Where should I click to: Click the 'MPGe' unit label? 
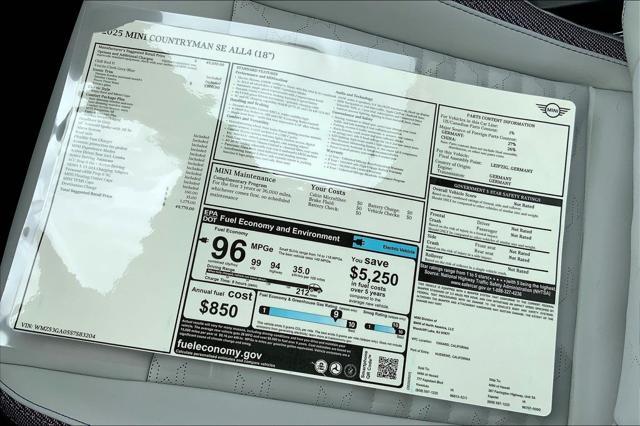click(x=262, y=247)
